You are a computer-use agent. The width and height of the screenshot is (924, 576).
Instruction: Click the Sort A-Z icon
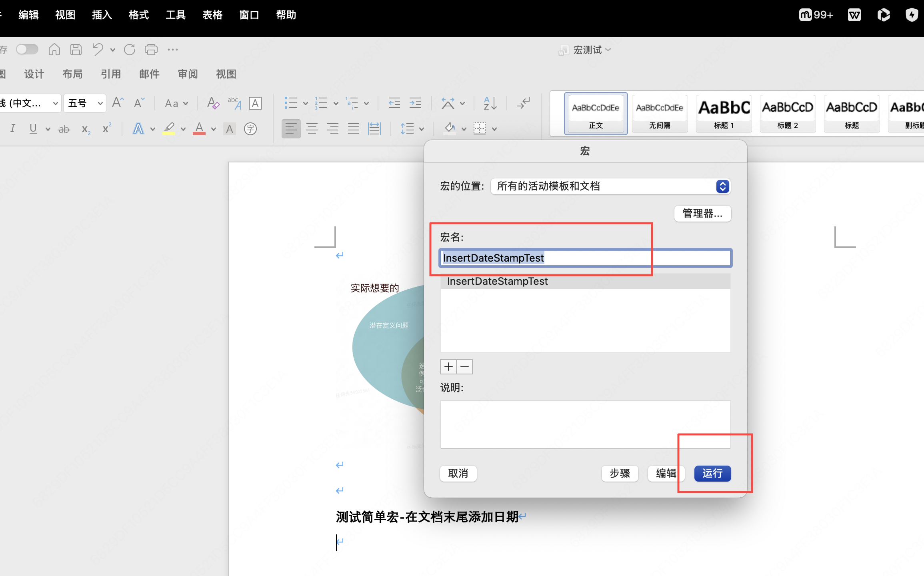(x=490, y=103)
